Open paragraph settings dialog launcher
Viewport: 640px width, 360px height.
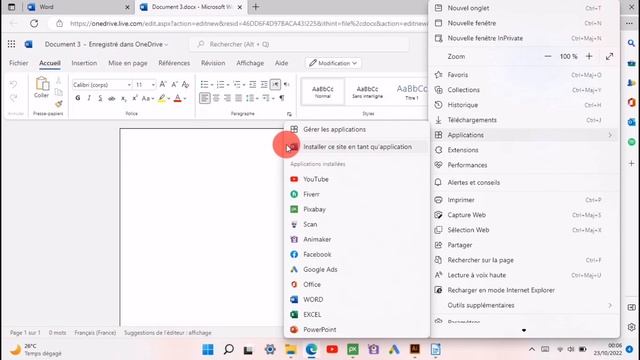click(289, 114)
